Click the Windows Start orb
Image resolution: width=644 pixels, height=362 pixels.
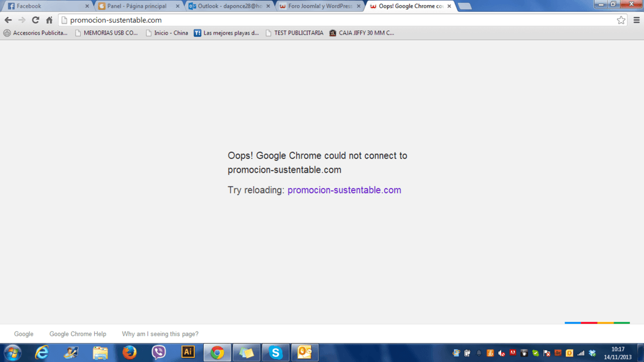(12, 353)
